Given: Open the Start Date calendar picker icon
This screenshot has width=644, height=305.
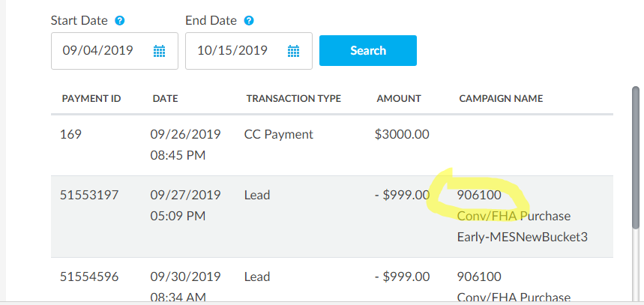Looking at the screenshot, I should point(160,51).
